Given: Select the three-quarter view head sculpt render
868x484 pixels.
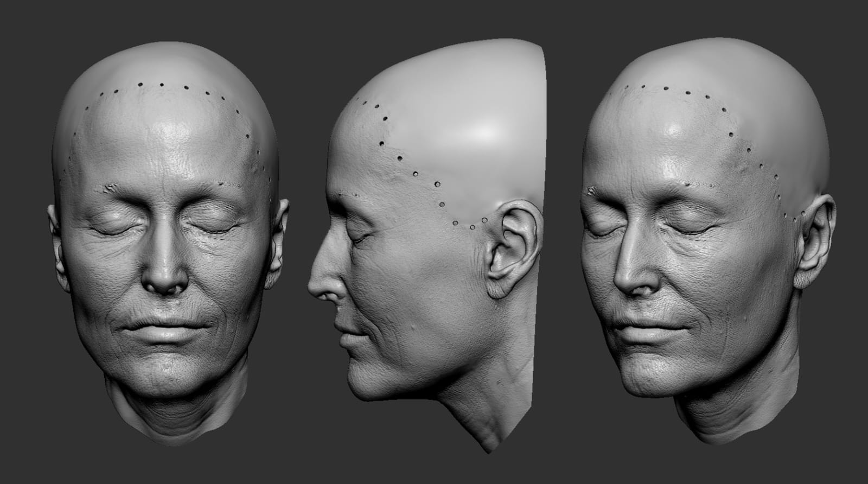Looking at the screenshot, I should coord(708,241).
